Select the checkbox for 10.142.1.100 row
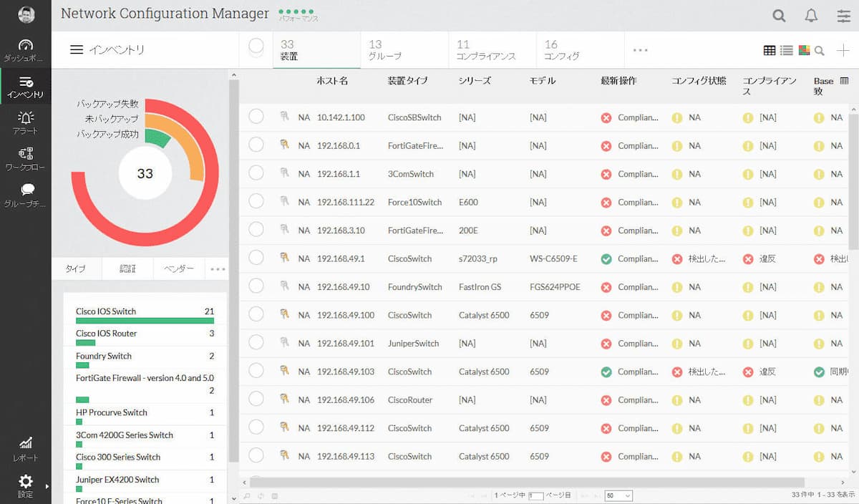 [x=256, y=117]
